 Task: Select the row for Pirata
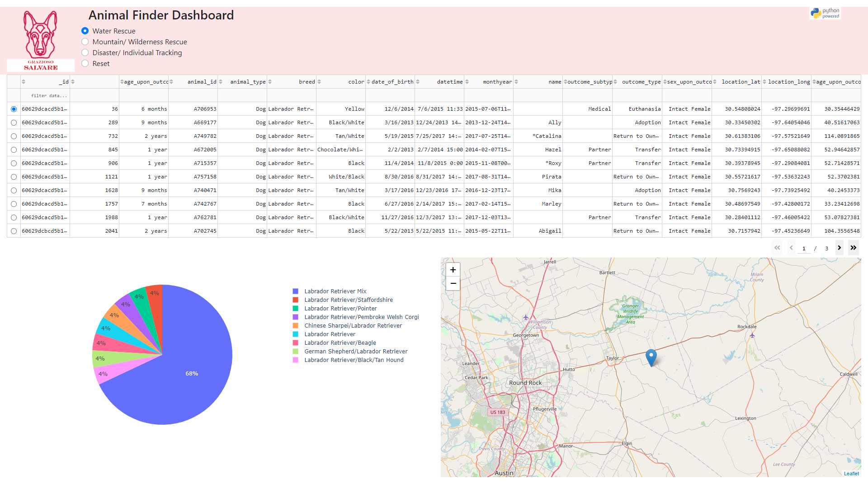[14, 177]
